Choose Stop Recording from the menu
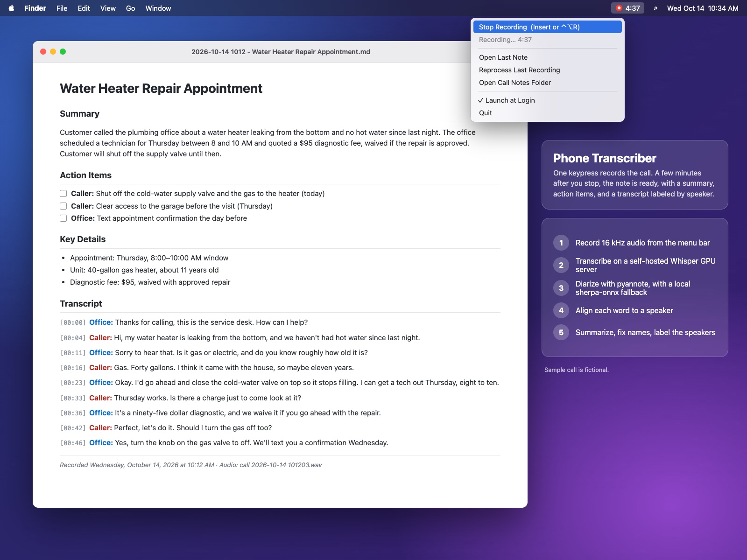The image size is (747, 560). [548, 27]
